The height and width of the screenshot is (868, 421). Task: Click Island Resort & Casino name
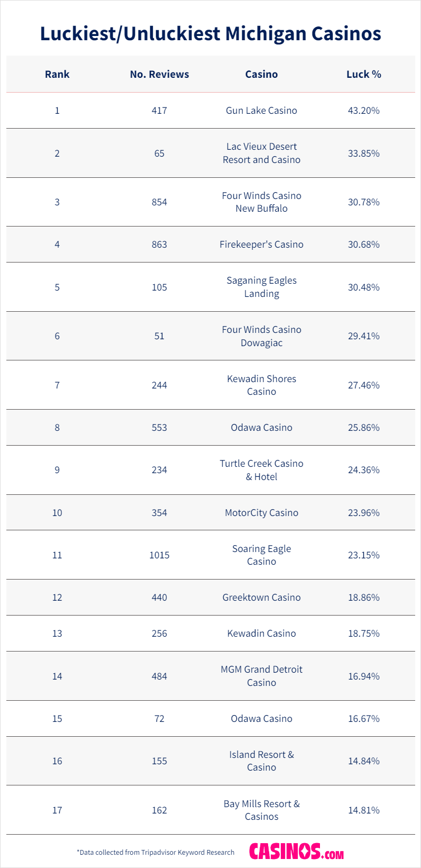(261, 761)
